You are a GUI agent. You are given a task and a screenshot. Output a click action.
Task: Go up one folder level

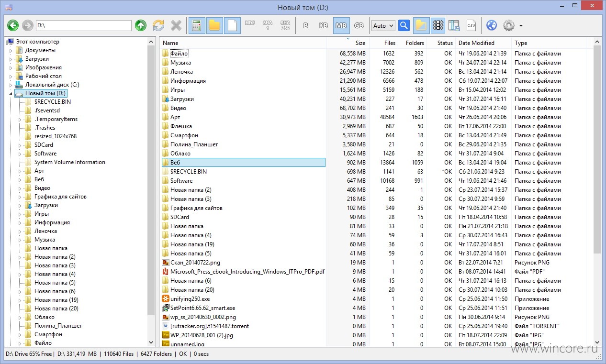tap(140, 25)
